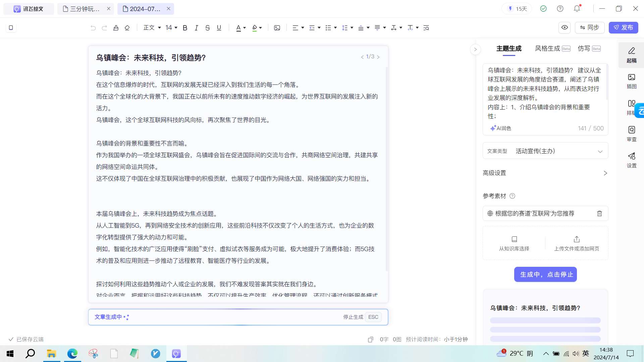The width and height of the screenshot is (644, 362).
Task: Open the 审查 review sidebar panel
Action: 631,134
